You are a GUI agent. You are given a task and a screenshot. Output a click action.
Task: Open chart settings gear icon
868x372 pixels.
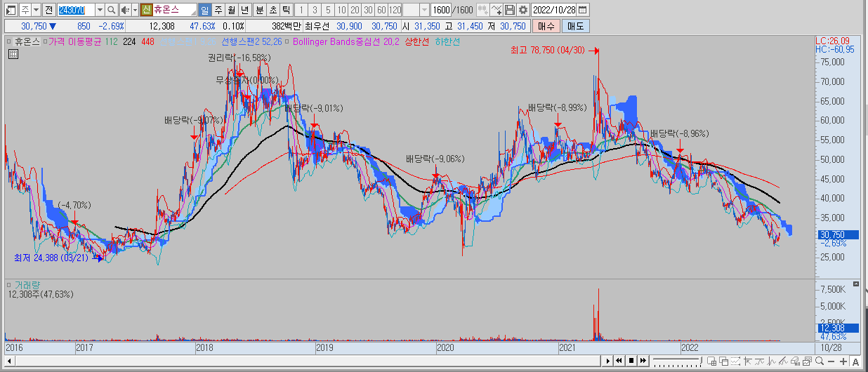[x=523, y=10]
